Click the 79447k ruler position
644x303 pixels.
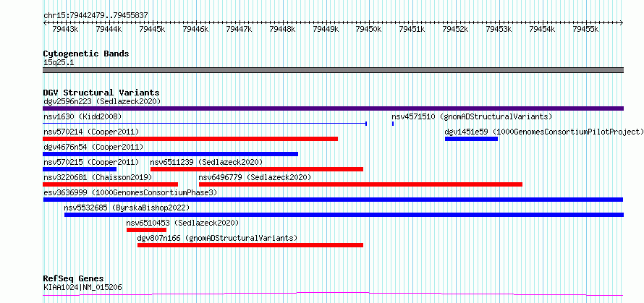pos(239,29)
